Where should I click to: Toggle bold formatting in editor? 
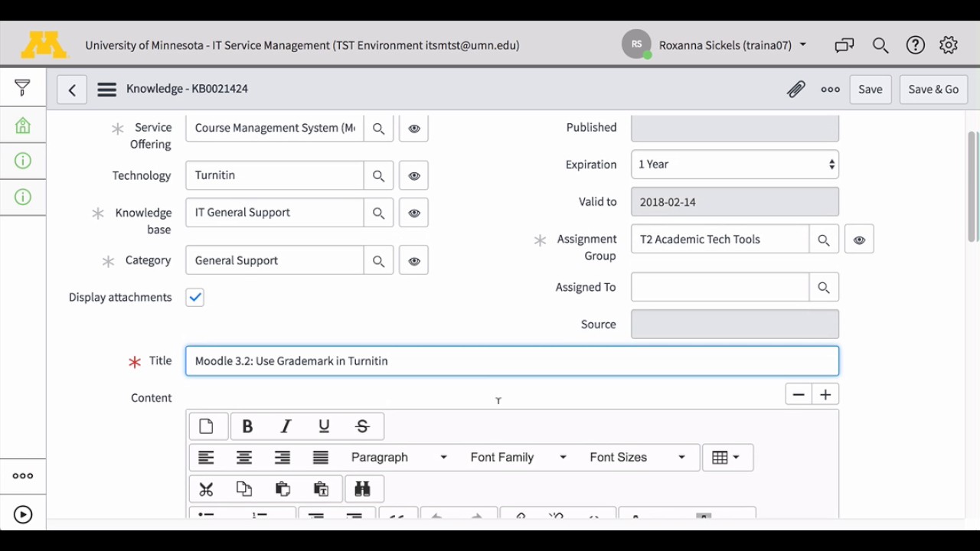[x=247, y=426]
